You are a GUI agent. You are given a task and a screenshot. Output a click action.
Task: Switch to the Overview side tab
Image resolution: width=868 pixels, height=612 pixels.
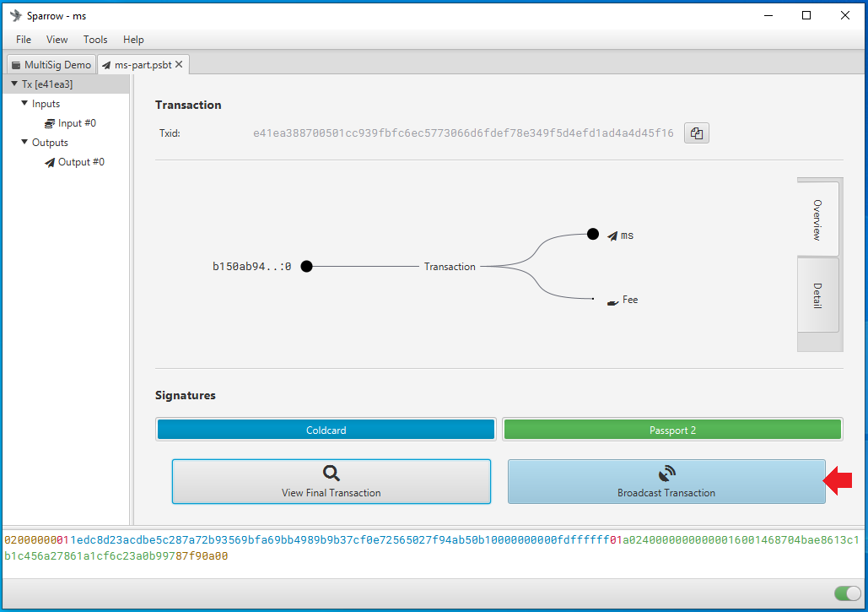817,219
